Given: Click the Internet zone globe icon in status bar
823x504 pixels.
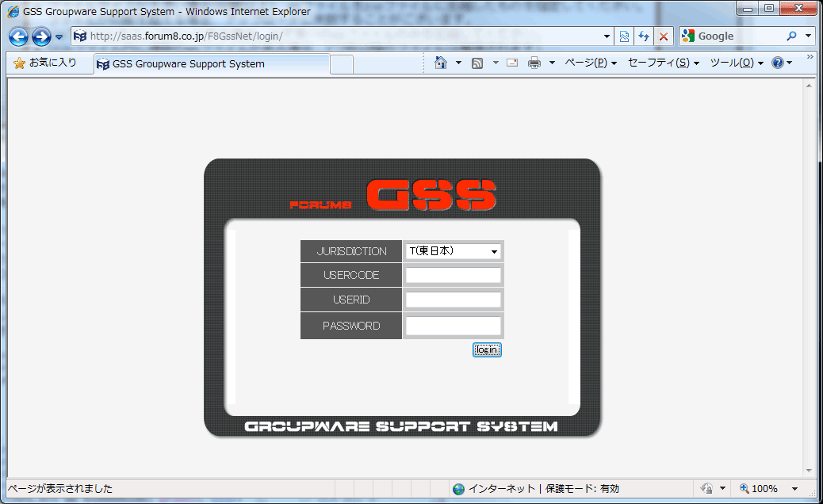Looking at the screenshot, I should [459, 489].
